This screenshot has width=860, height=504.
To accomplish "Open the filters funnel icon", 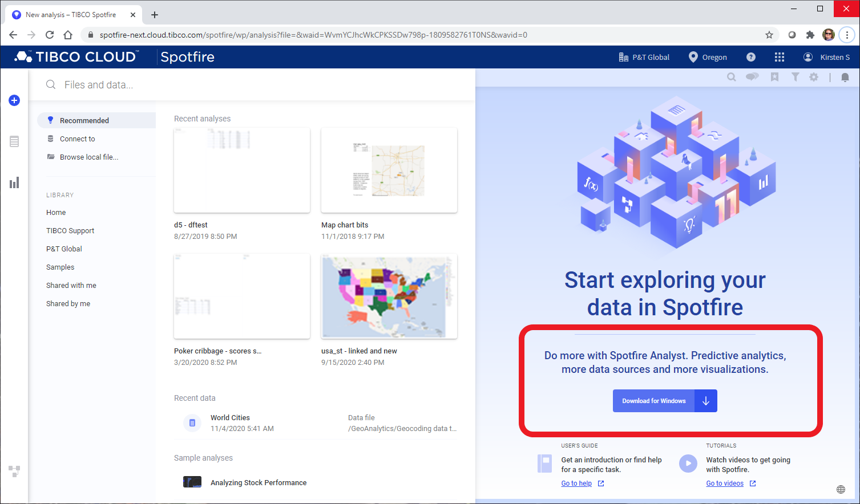I will click(795, 77).
